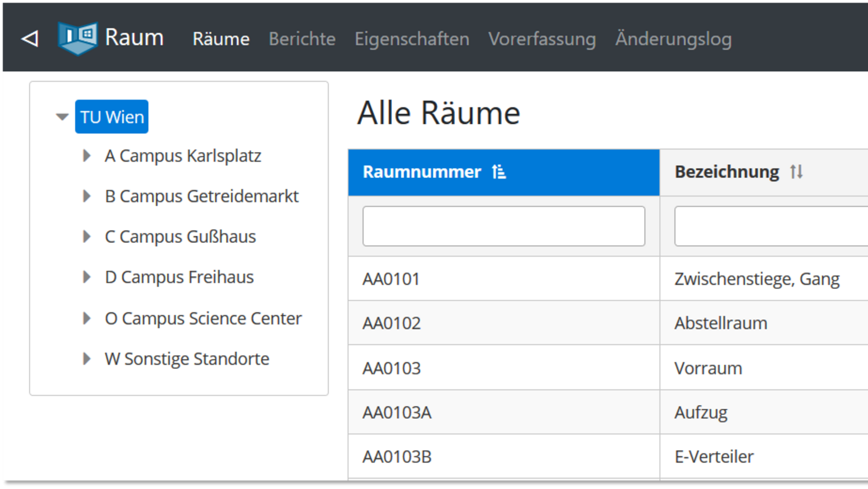Select A Campus Karlsplatz in tree
The width and height of the screenshot is (868, 489).
pyautogui.click(x=183, y=156)
